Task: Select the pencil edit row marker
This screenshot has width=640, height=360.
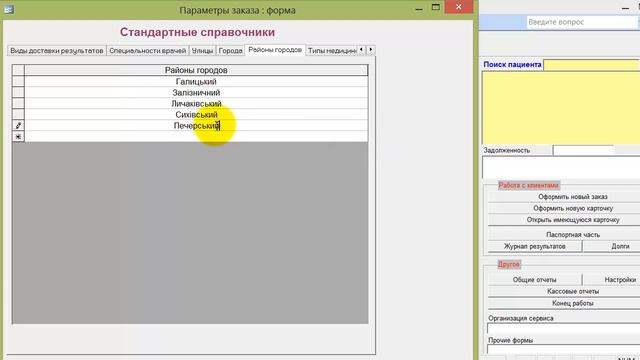Action: pos(18,125)
